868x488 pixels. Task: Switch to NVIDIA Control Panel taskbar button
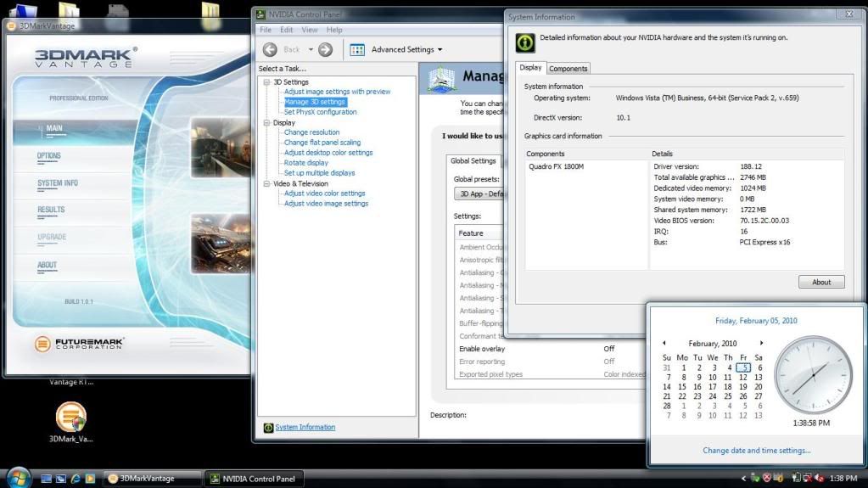(x=254, y=479)
